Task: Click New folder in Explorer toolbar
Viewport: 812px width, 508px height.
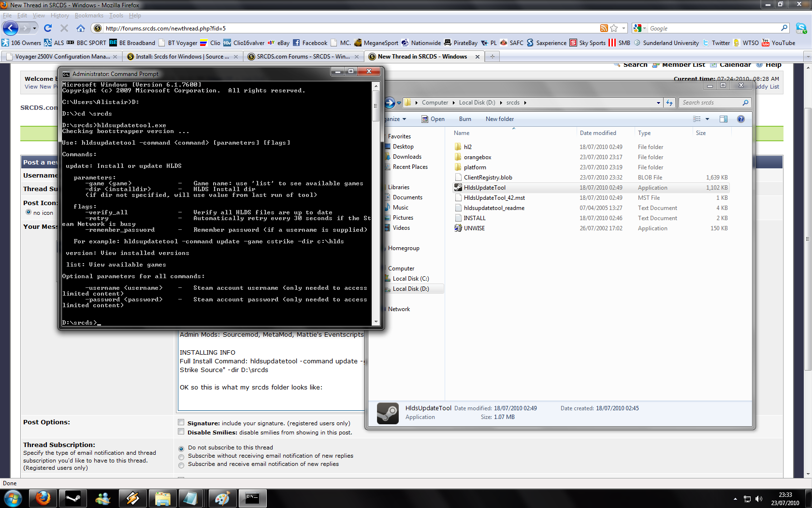Action: (500, 119)
